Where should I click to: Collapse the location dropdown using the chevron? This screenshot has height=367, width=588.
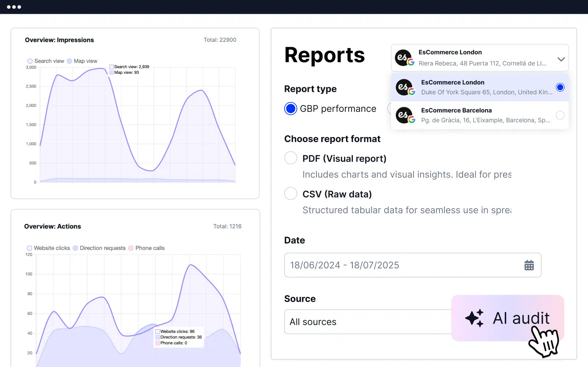coord(561,59)
